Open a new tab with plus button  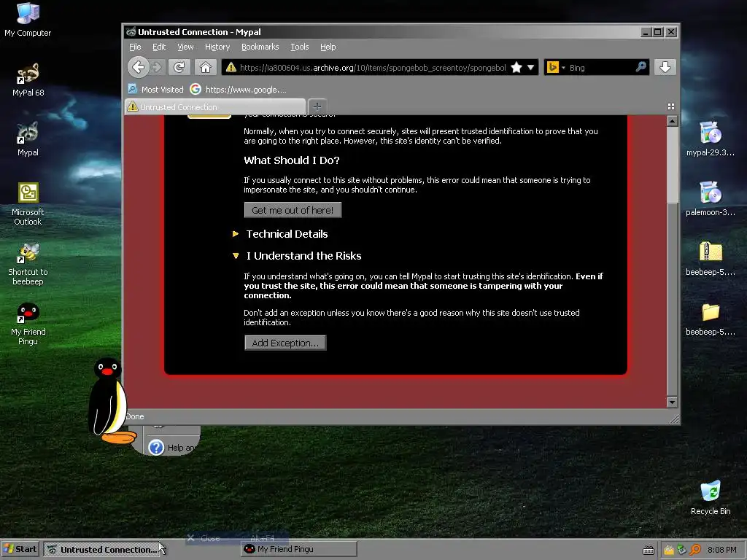click(x=317, y=106)
